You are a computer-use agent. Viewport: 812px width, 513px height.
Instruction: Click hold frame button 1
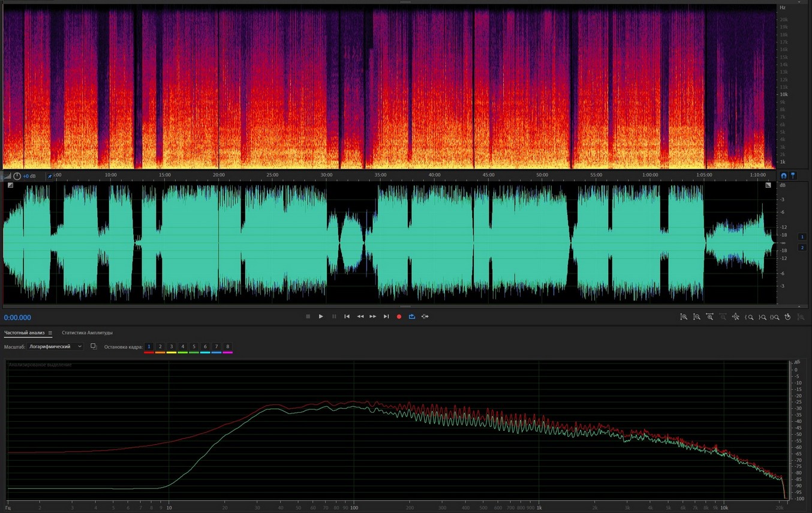pyautogui.click(x=149, y=347)
